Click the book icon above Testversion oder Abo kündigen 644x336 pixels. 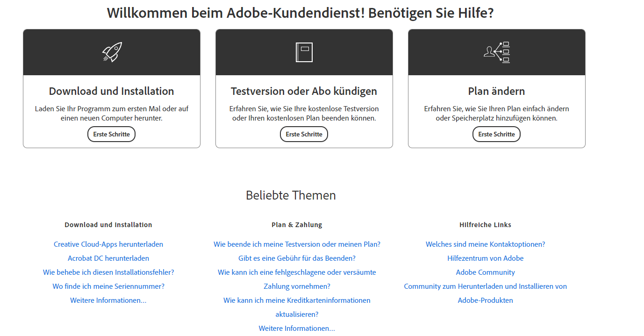(x=304, y=51)
